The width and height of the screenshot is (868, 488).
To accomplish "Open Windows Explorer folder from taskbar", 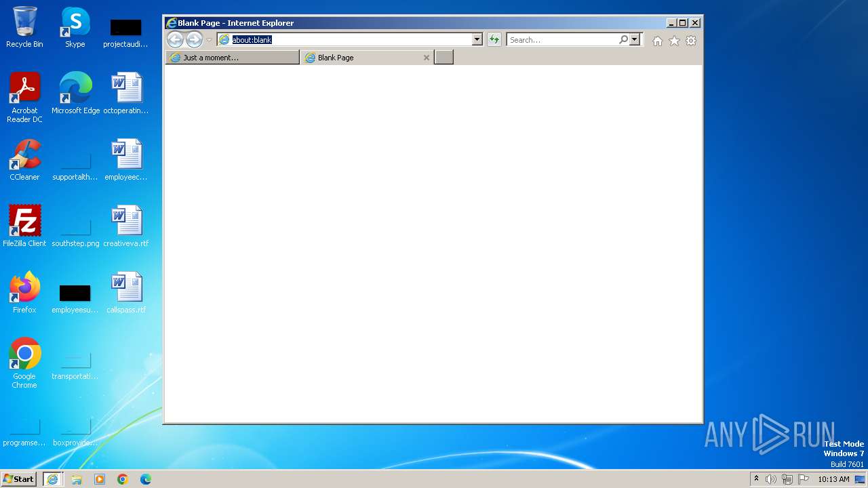I will tap(77, 479).
